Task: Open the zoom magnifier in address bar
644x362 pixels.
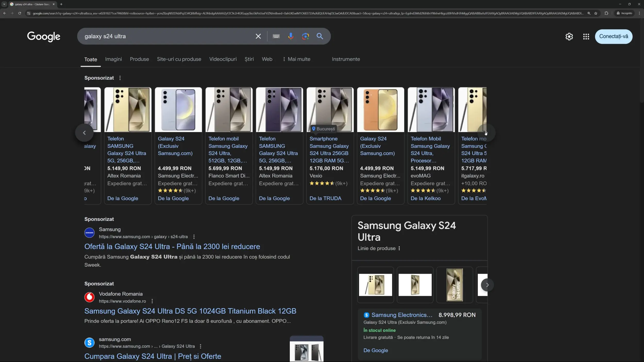Action: [x=589, y=13]
